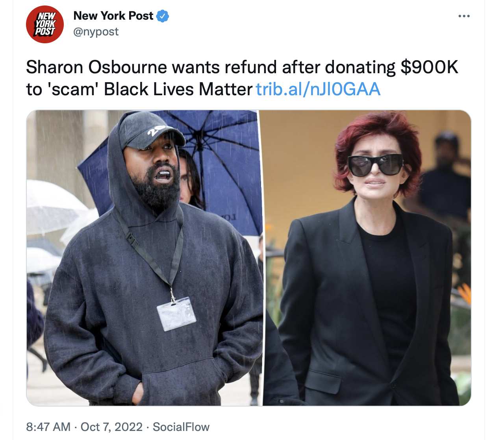Image resolution: width=504 pixels, height=440 pixels.
Task: Click the black sunglasses in right photo
Action: 375,165
